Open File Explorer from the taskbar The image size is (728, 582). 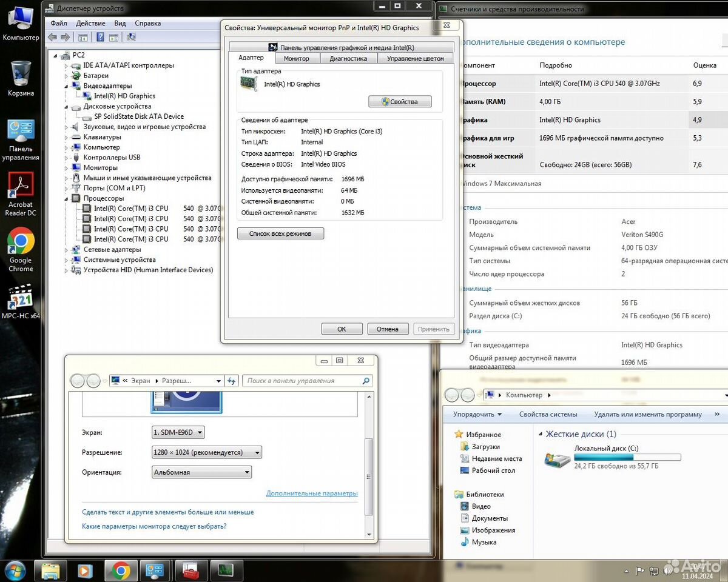[50, 570]
